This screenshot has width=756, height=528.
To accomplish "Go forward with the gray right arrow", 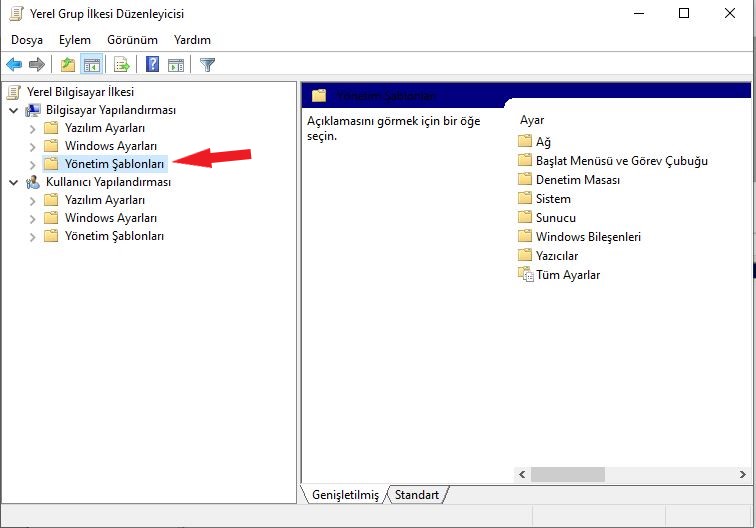I will [x=37, y=64].
